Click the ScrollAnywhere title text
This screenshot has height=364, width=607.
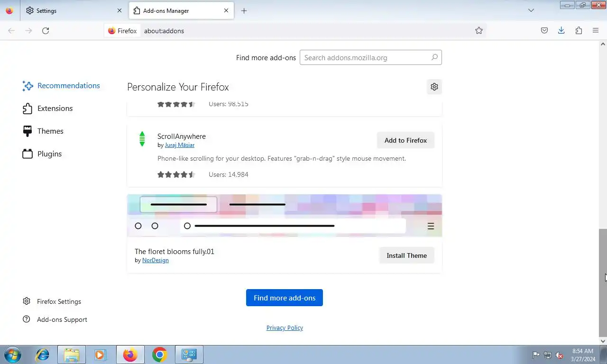pyautogui.click(x=182, y=136)
